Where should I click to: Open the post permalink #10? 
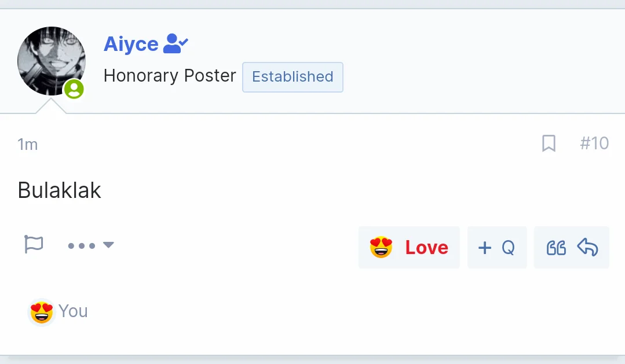pos(594,144)
